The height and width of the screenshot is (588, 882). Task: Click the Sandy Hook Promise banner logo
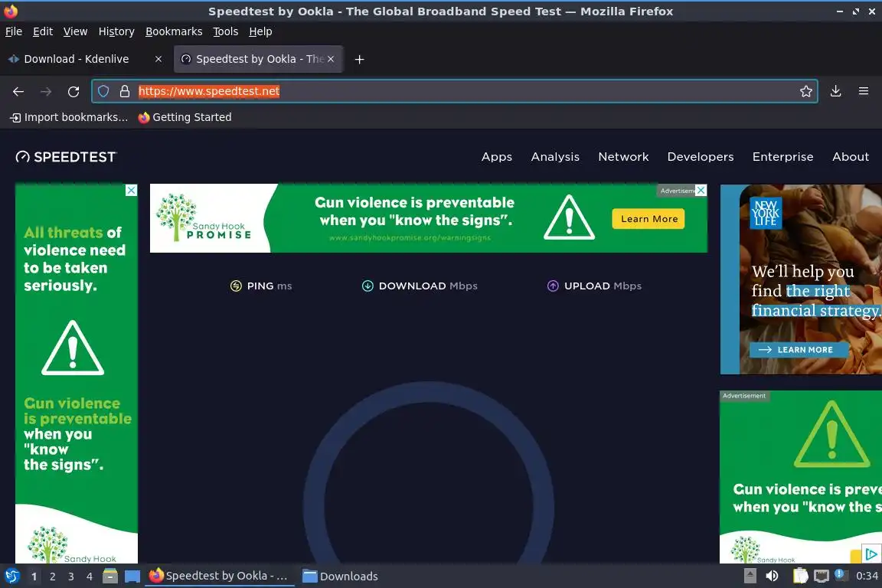tap(204, 217)
